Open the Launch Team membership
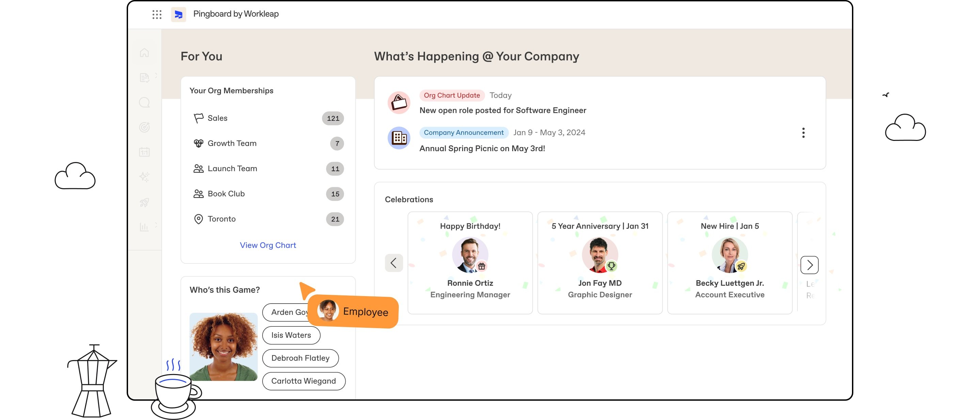Viewport: 980px width, 420px height. 268,168
